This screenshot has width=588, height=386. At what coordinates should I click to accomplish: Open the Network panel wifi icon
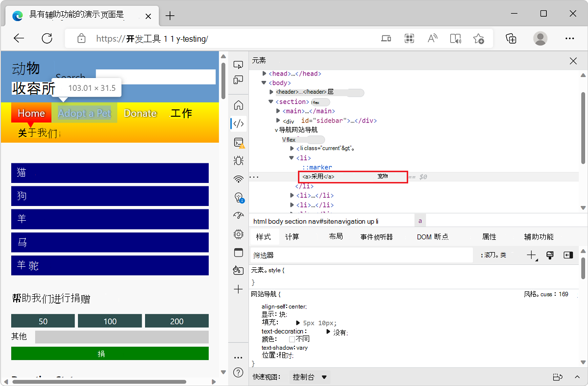[x=238, y=179]
